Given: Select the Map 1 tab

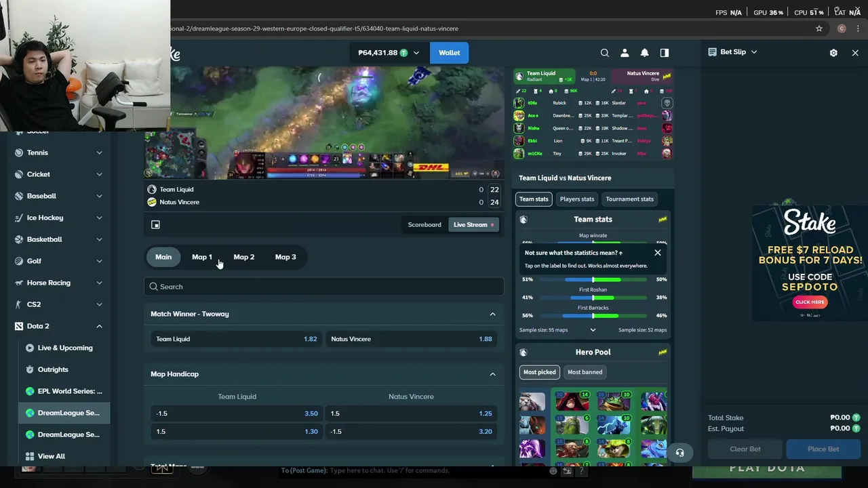Looking at the screenshot, I should (x=202, y=257).
